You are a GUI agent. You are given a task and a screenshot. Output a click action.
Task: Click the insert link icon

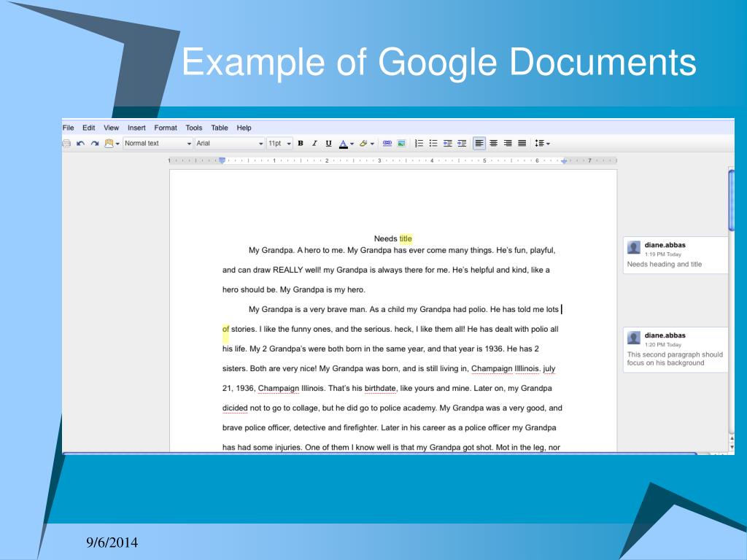(x=387, y=144)
